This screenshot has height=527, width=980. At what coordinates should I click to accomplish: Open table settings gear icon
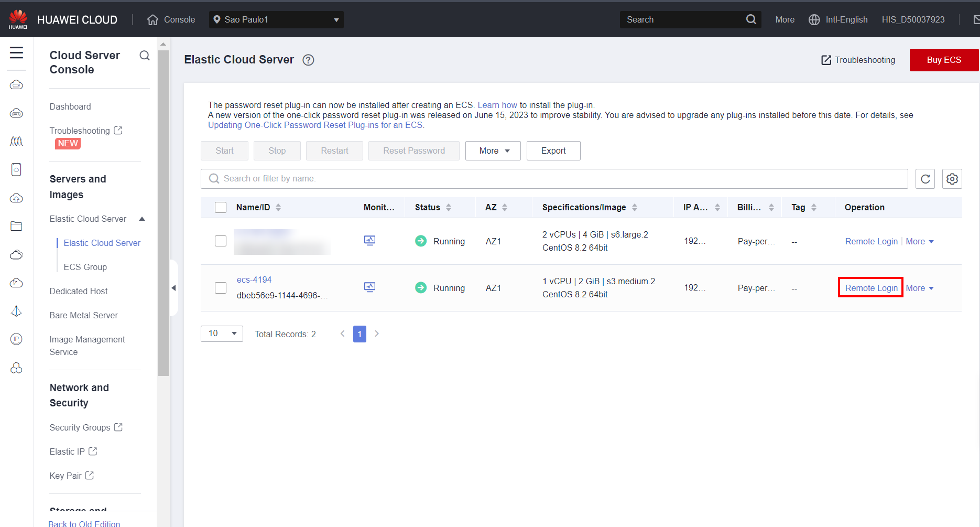(952, 179)
